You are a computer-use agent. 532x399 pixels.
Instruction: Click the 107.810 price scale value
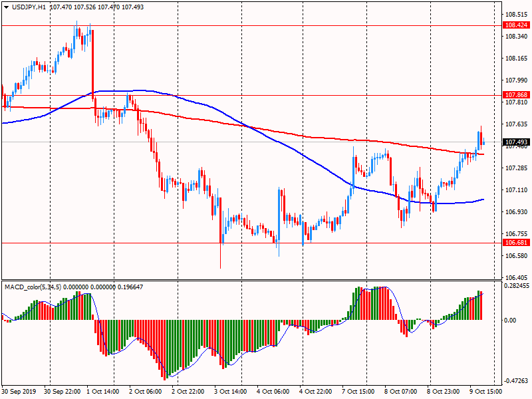[x=517, y=102]
